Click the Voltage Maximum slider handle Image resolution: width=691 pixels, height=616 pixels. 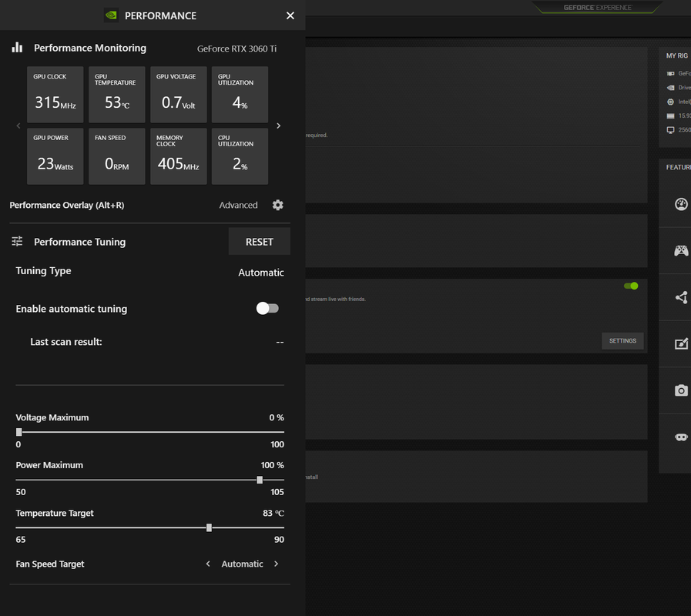19,432
